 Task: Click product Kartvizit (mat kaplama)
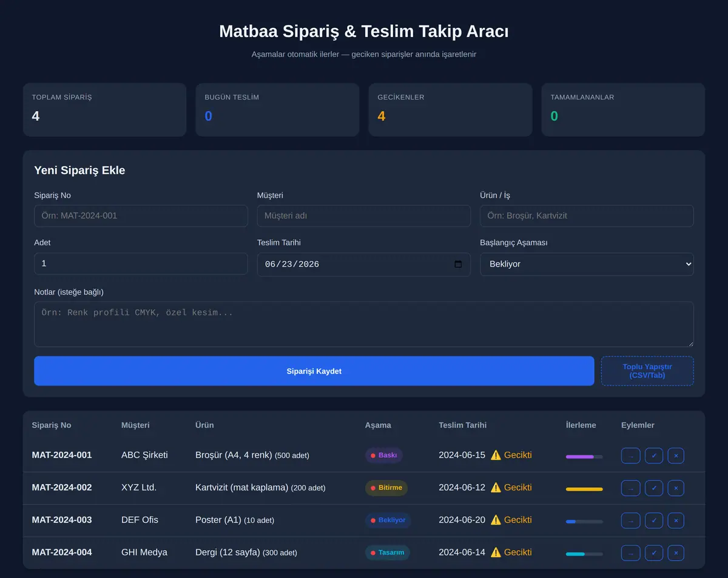pos(241,488)
